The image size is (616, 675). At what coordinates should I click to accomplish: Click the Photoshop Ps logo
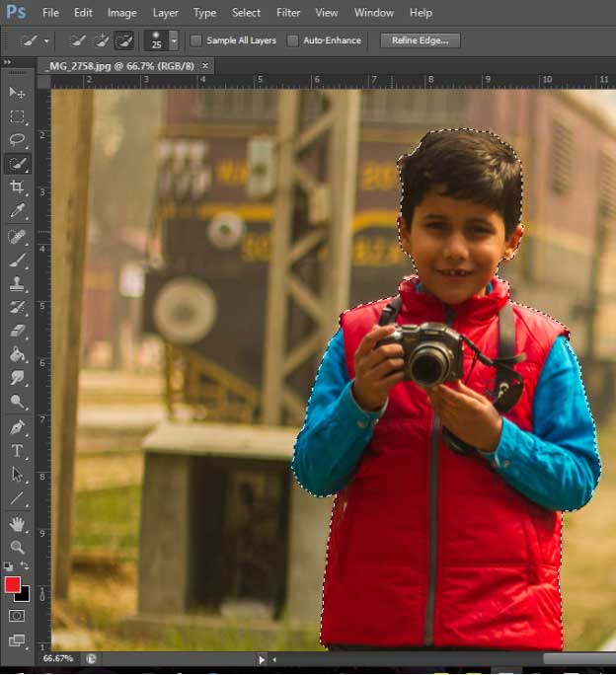pos(17,12)
